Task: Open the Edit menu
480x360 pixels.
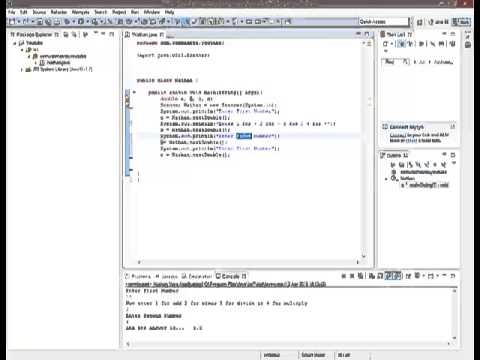Action: [x=23, y=12]
